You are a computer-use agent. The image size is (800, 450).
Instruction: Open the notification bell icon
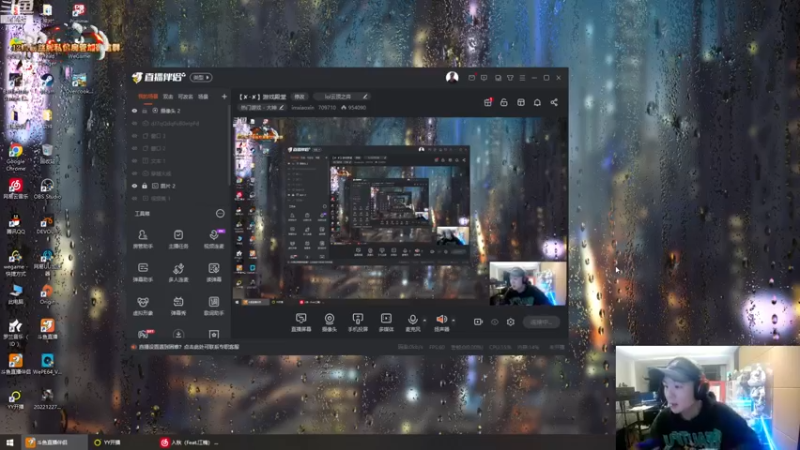click(x=537, y=103)
